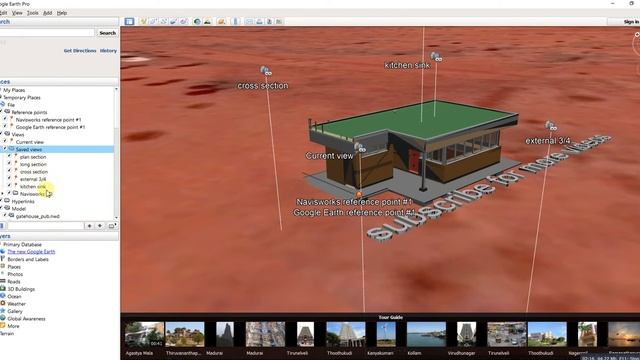Open the planets switcher icon
The image size is (640, 360).
[x=221, y=21]
